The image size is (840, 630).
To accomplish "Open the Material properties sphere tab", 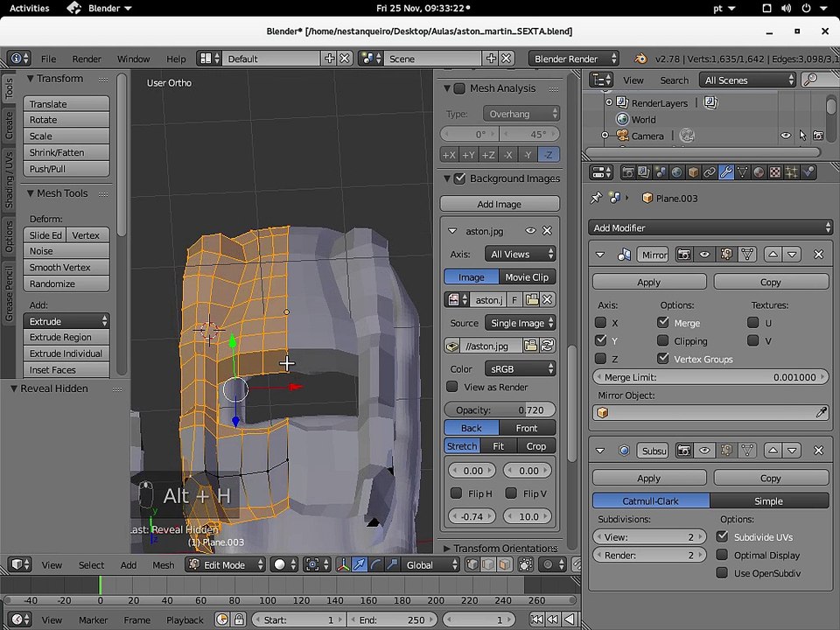I will (x=759, y=172).
